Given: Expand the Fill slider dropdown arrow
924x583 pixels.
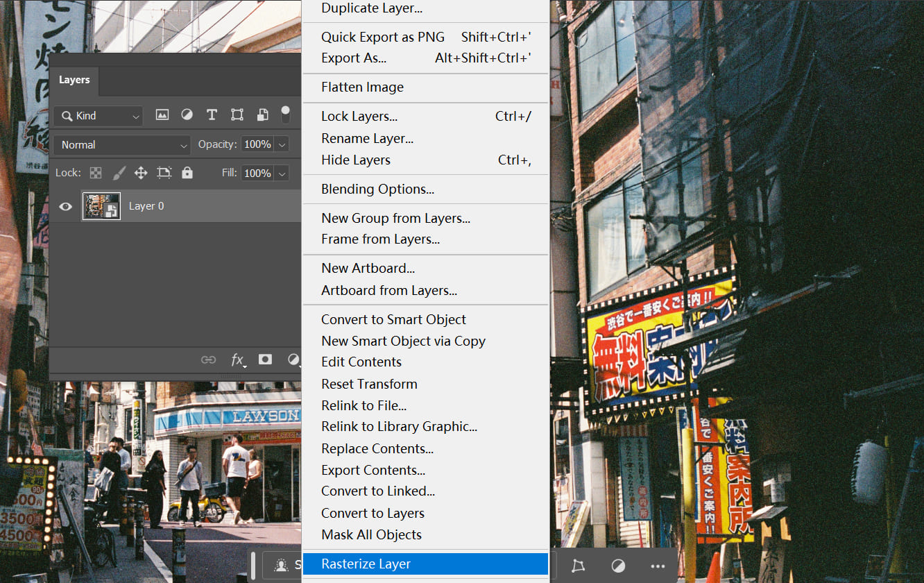Looking at the screenshot, I should click(x=282, y=173).
